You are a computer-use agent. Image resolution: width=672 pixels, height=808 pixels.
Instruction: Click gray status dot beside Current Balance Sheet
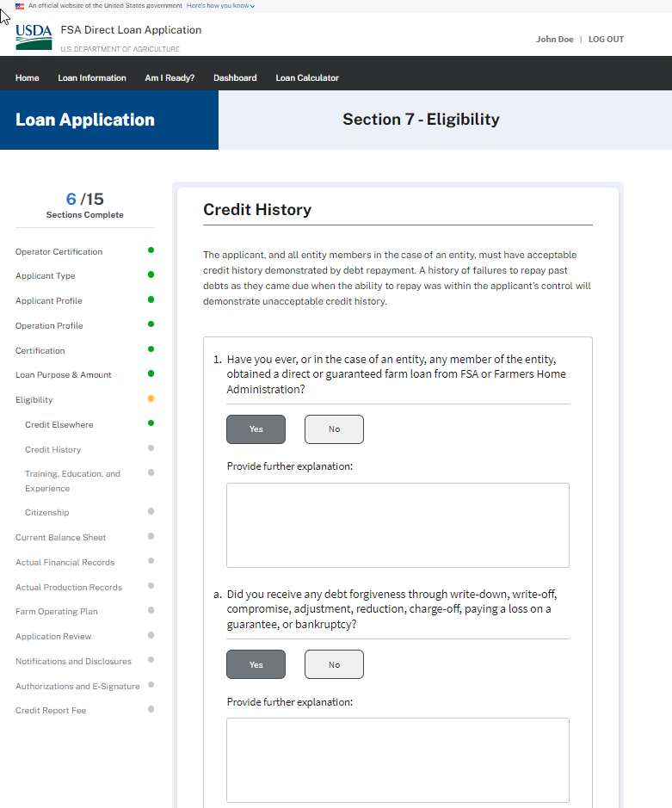[x=151, y=536]
